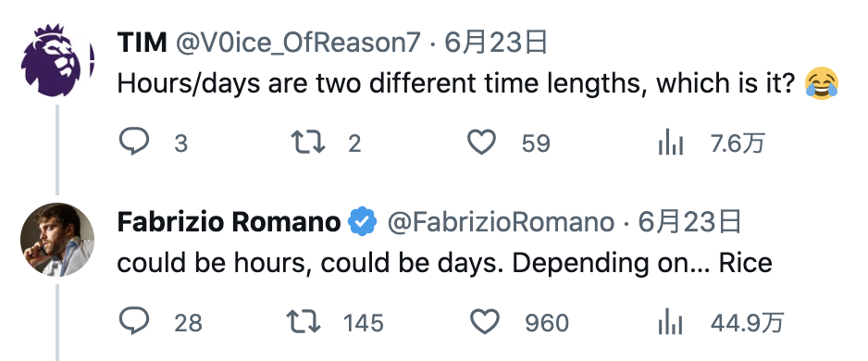Reply to Fabrizio Romano's tweet
The width and height of the screenshot is (868, 361).
tap(134, 321)
